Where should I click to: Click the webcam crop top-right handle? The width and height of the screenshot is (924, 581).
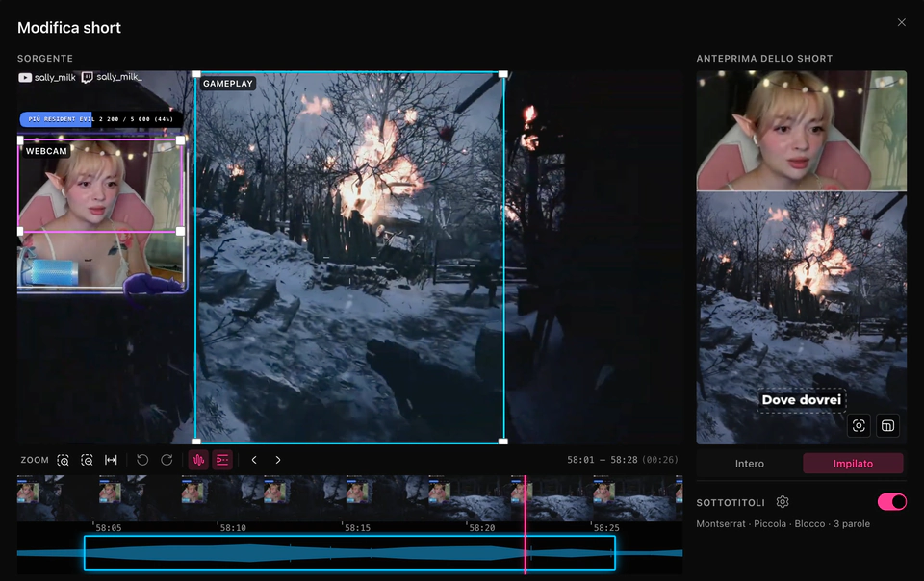pos(180,140)
